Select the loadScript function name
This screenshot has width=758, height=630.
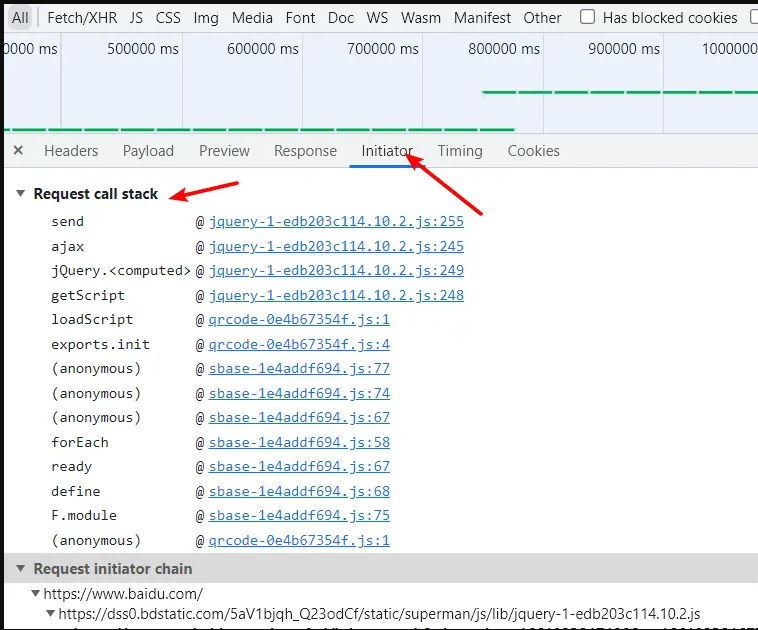coord(92,320)
